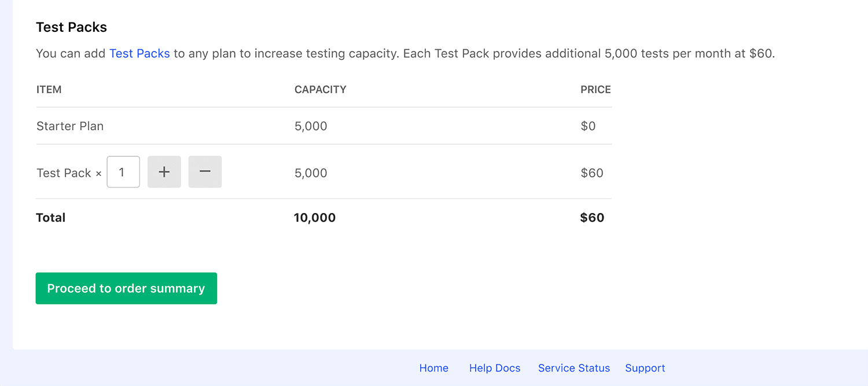Open the Test Packs link in the description
This screenshot has height=386, width=868.
point(139,53)
